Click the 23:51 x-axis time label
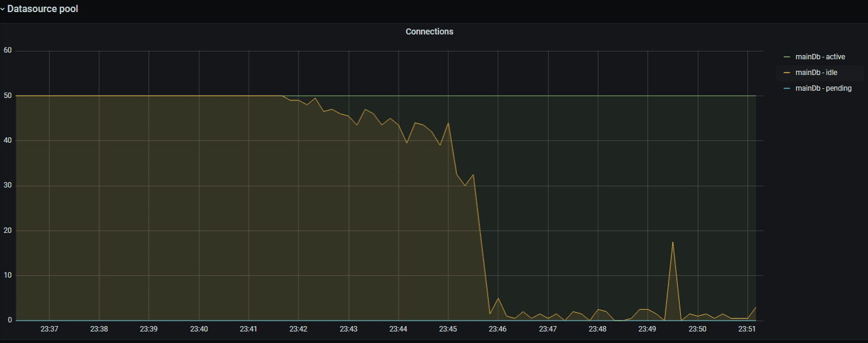Image resolution: width=868 pixels, height=343 pixels. (748, 329)
